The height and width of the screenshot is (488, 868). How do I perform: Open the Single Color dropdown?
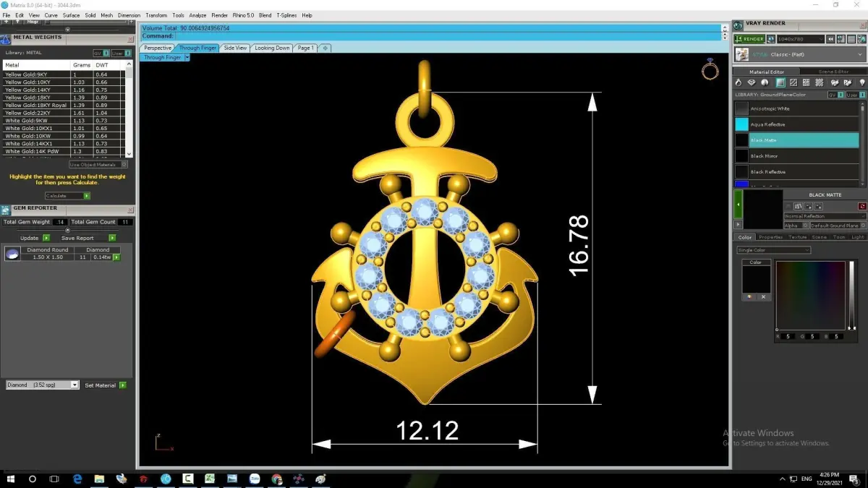click(773, 250)
